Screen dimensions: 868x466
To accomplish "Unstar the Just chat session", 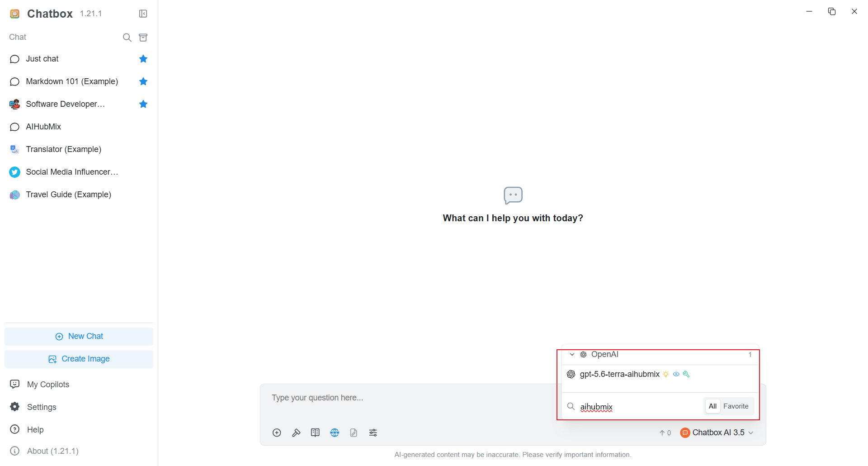I will (x=143, y=59).
